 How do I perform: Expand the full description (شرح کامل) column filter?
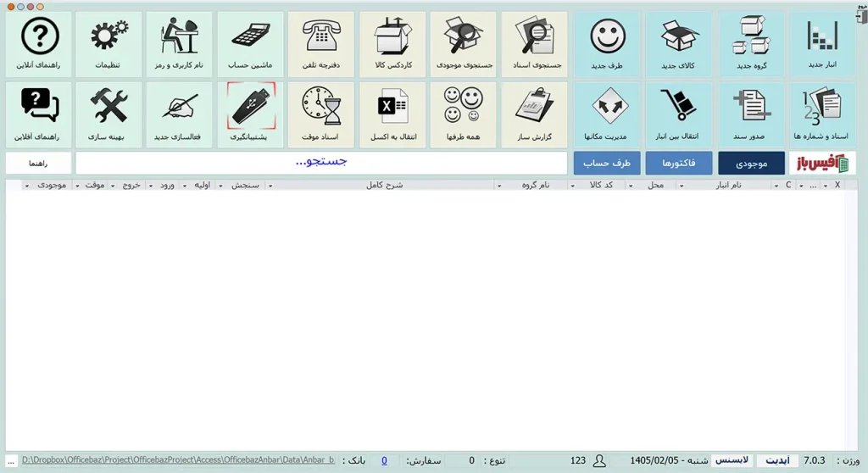(270, 186)
